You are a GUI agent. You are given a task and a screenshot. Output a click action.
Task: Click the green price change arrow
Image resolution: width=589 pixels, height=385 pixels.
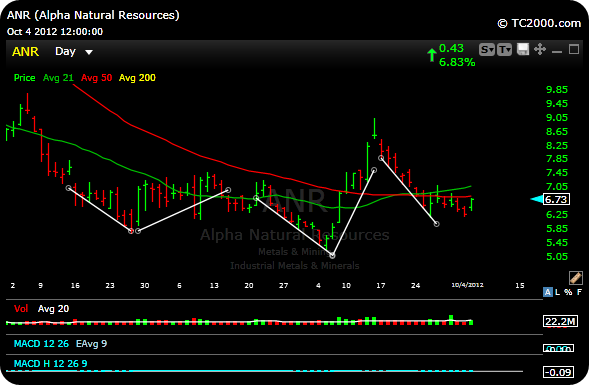click(x=432, y=55)
